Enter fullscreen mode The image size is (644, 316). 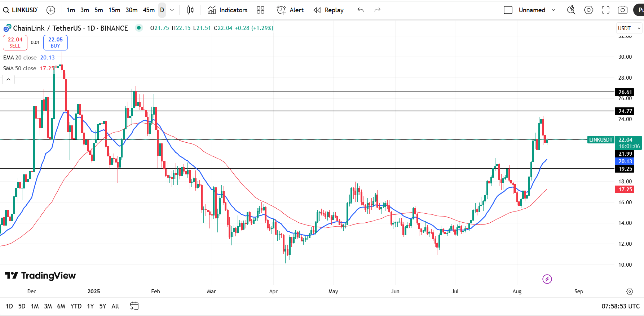click(605, 10)
